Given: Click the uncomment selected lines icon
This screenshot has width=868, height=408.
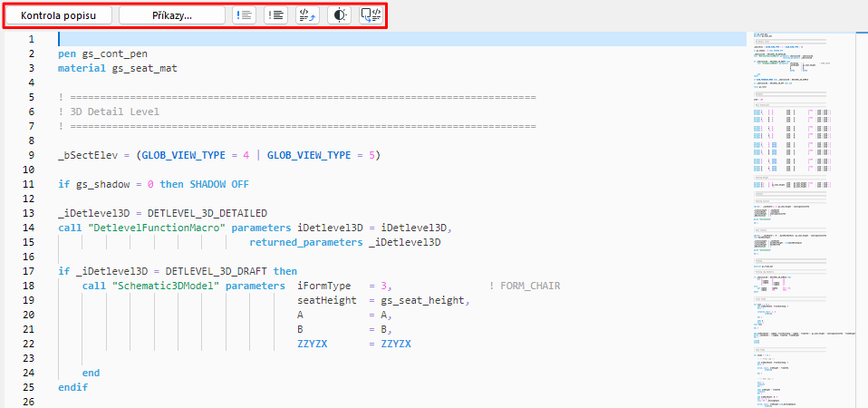Looking at the screenshot, I should coord(275,15).
